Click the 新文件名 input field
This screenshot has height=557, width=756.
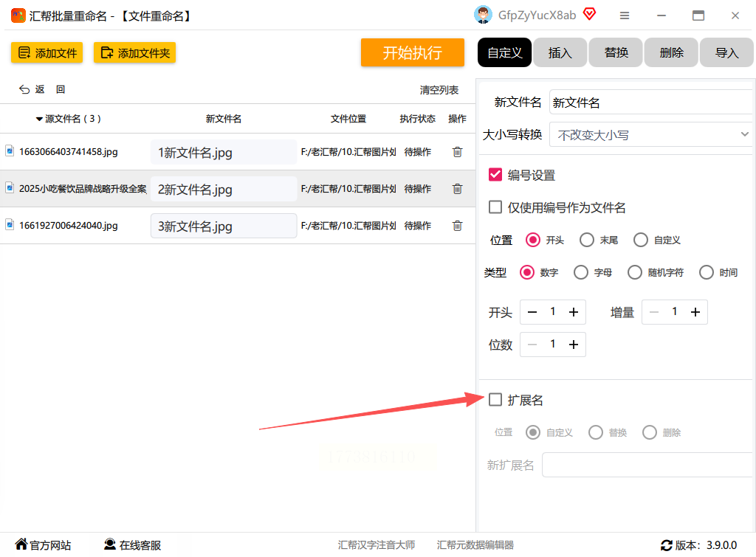[650, 103]
